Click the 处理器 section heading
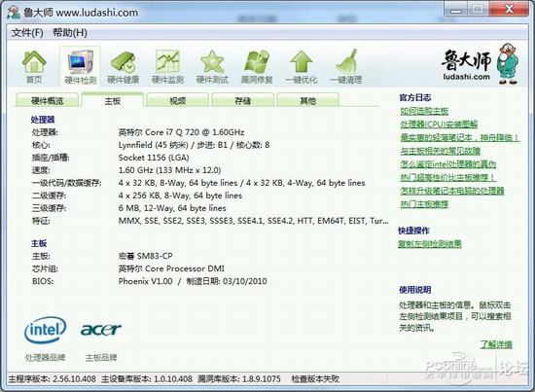The image size is (535, 392). 43,120
